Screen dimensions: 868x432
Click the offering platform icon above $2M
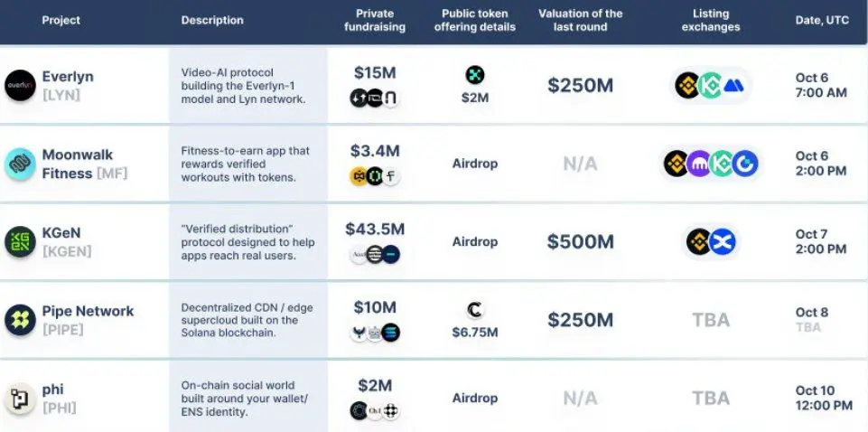475,75
